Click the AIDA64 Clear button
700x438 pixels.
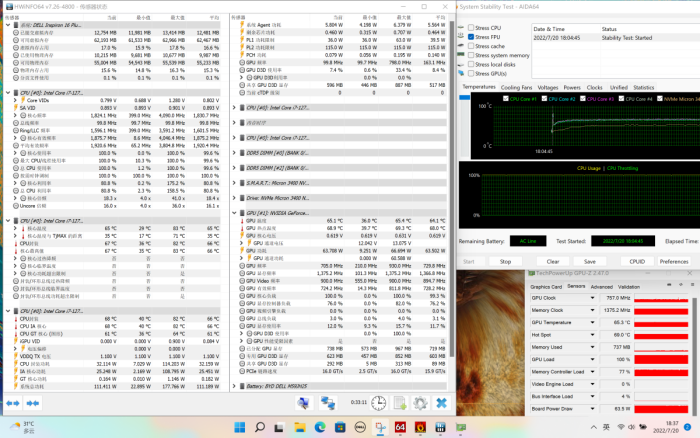point(553,262)
